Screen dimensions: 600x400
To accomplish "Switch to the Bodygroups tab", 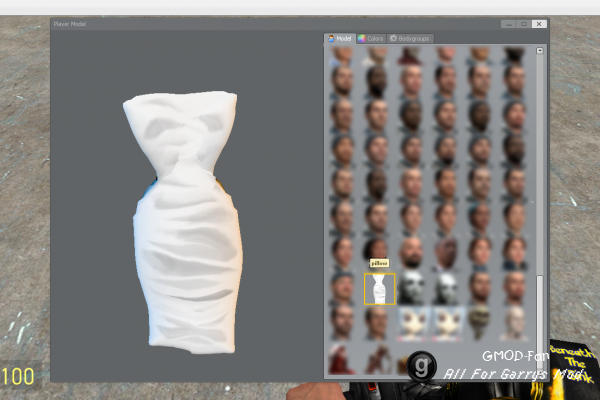I will point(410,39).
